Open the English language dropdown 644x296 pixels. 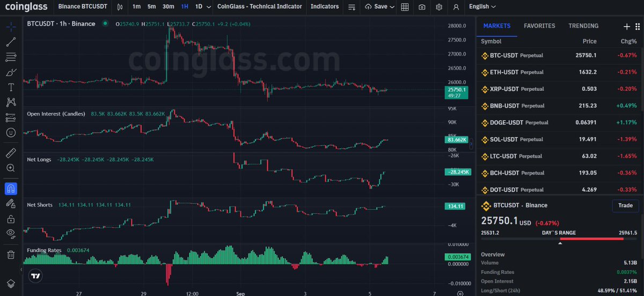(482, 7)
